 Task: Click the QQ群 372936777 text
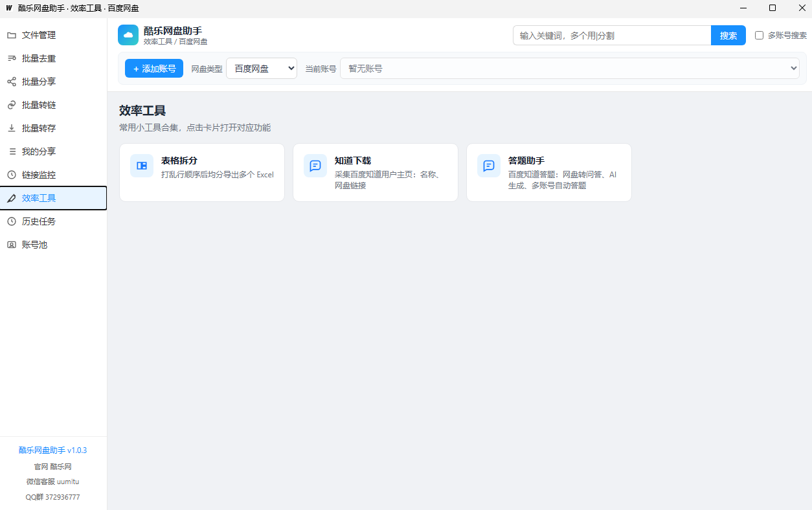[x=53, y=498]
